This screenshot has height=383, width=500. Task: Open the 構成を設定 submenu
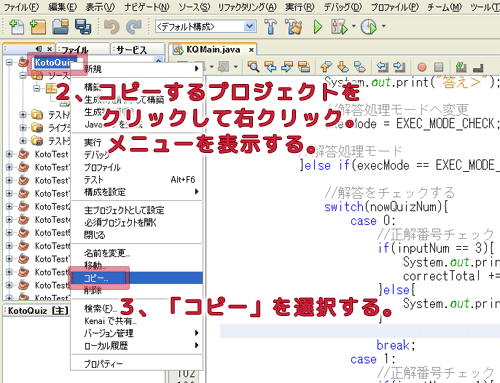tap(137, 192)
